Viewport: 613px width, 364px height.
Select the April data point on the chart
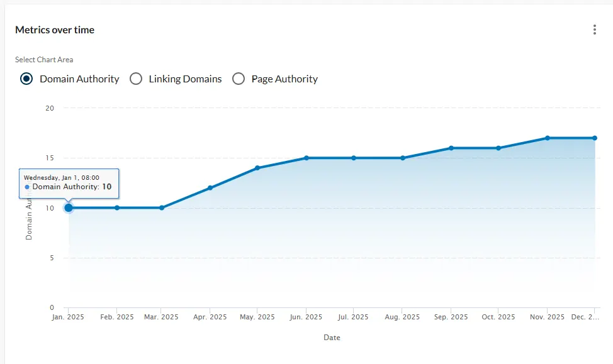tap(210, 187)
